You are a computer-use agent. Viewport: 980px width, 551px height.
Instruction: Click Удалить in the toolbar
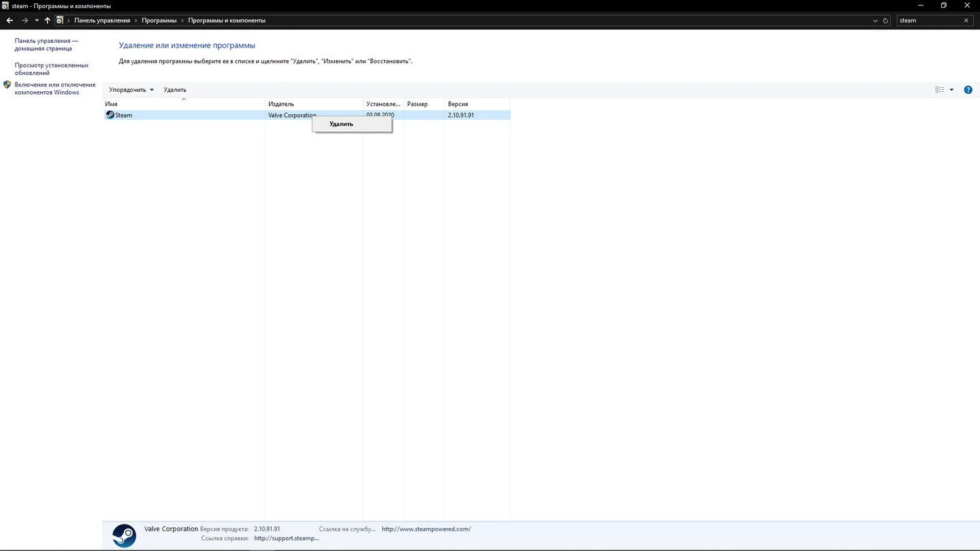pos(175,90)
